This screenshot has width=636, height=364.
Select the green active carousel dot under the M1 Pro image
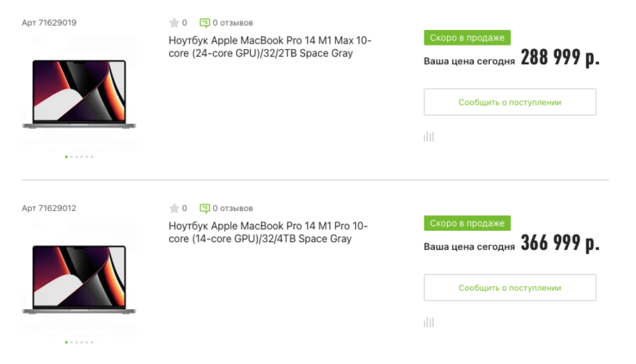click(x=66, y=342)
